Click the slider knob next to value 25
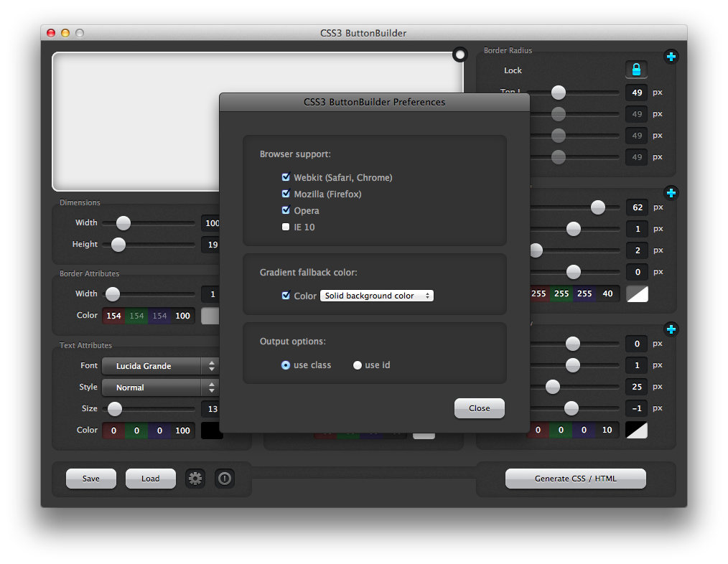 (553, 386)
